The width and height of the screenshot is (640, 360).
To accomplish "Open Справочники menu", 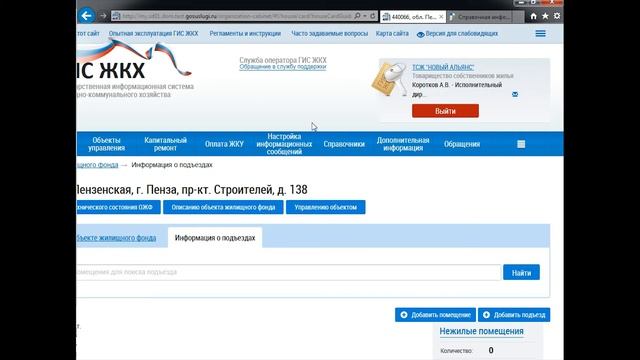I will point(344,144).
